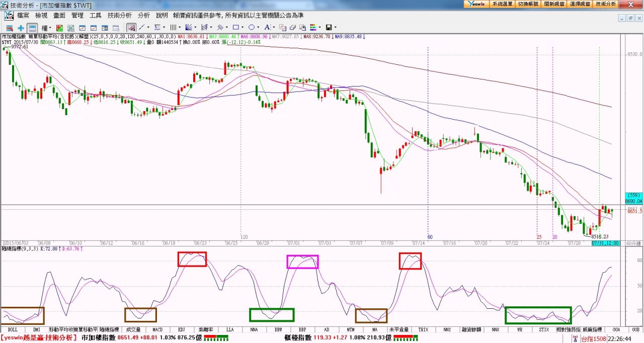This screenshot has height=343, width=644.
Task: Click the 系統選單 button
Action: coord(502,4)
